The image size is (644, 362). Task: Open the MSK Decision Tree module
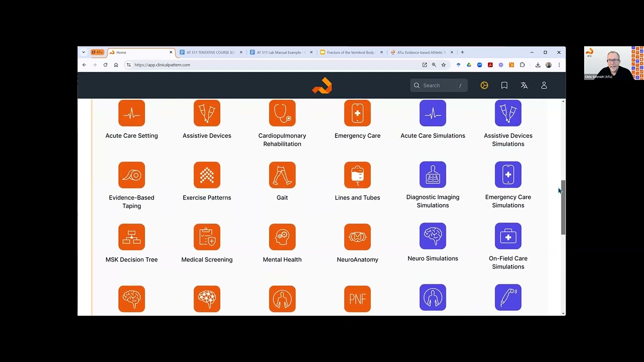[x=131, y=236]
